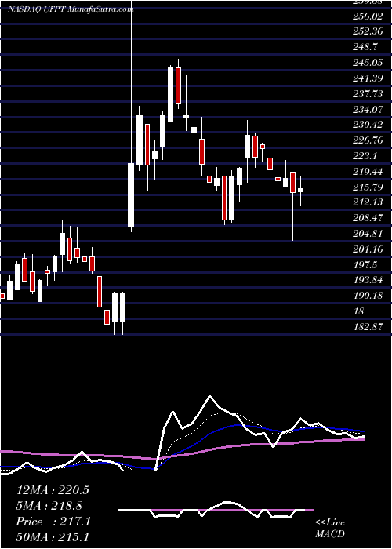The height and width of the screenshot is (549, 392).
Task: Click the 12MA : 220.5 readout
Action: click(x=53, y=490)
